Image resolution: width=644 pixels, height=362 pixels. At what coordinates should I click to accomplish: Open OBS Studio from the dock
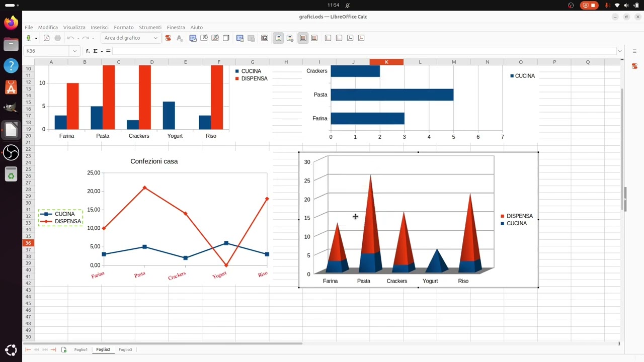(11, 152)
